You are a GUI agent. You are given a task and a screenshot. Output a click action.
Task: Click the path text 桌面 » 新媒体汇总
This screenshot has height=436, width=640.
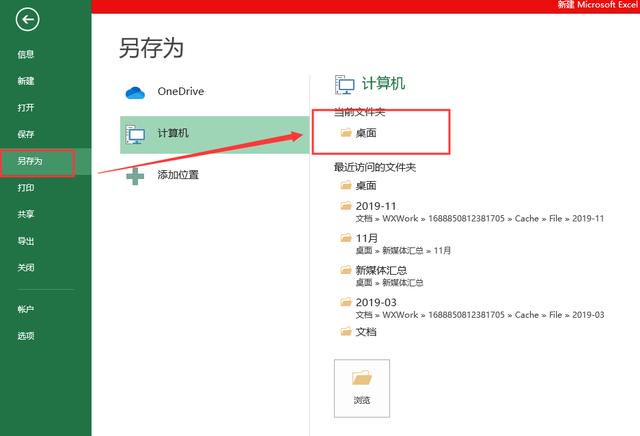[x=389, y=282]
